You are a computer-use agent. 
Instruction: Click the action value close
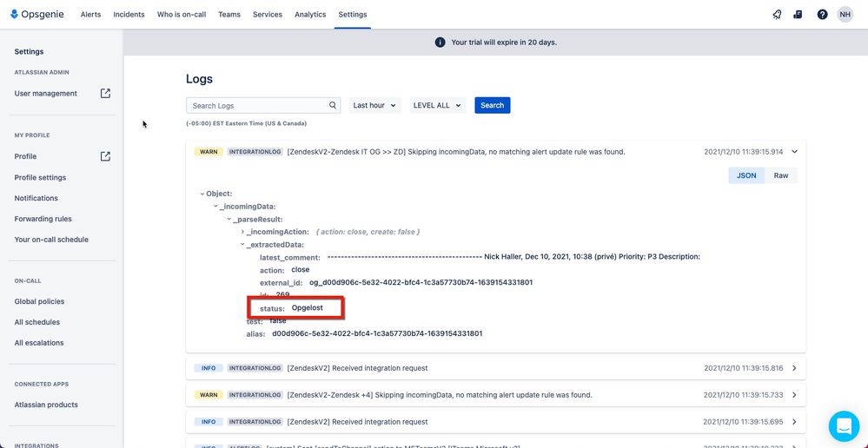[301, 270]
